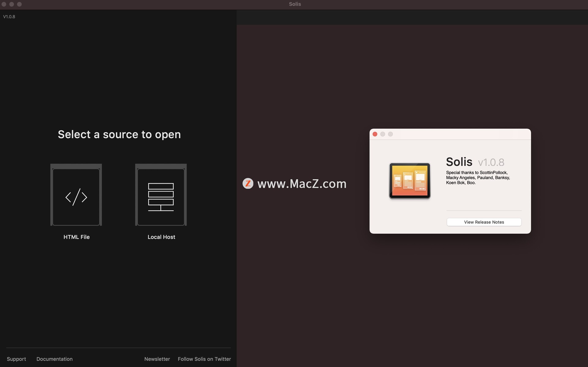
Task: Follow Solis on Twitter link
Action: [x=204, y=359]
